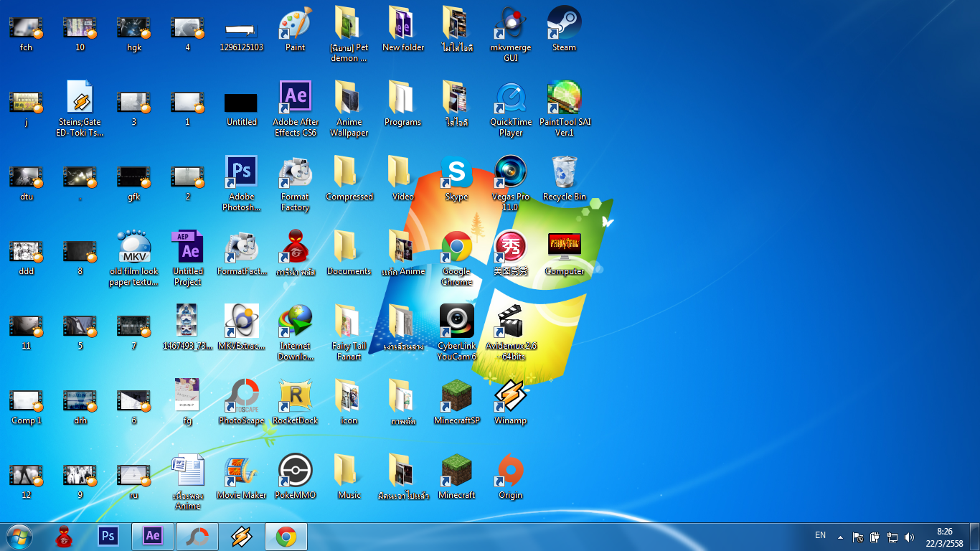Open the Windows Start menu
The height and width of the screenshot is (551, 980).
tap(19, 537)
